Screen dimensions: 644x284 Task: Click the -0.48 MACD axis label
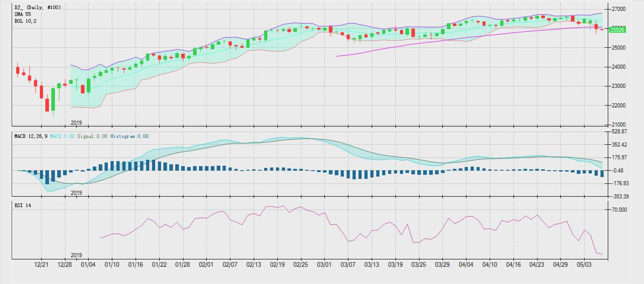point(619,171)
